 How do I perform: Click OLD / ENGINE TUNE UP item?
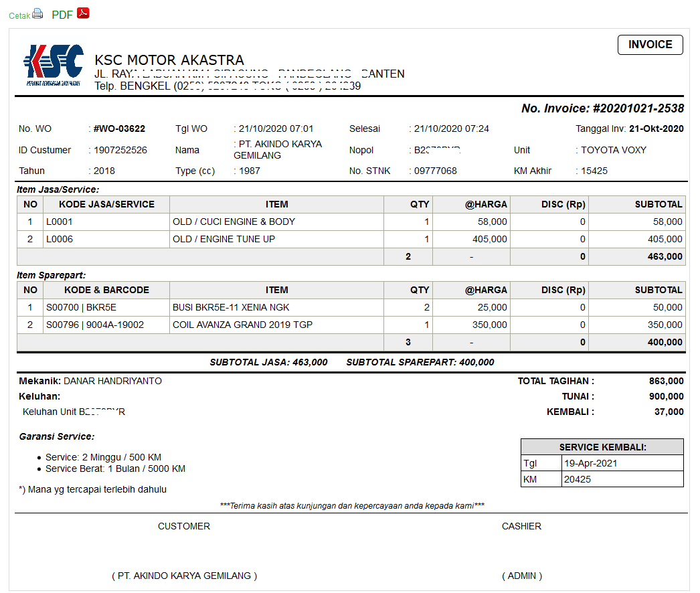[x=224, y=239]
